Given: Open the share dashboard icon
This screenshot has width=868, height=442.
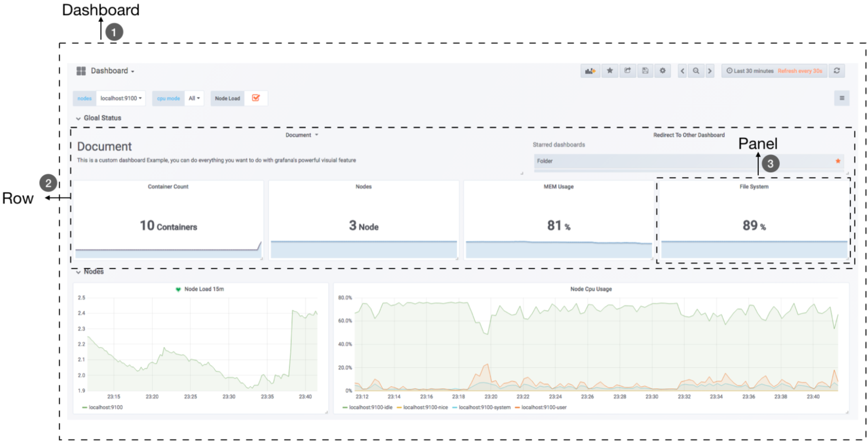Looking at the screenshot, I should tap(627, 71).
